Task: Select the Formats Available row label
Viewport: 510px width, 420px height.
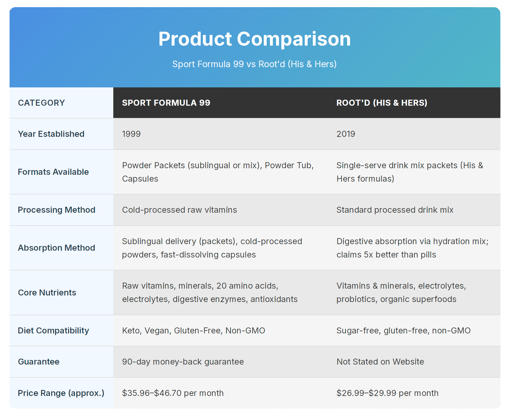Action: coord(53,172)
